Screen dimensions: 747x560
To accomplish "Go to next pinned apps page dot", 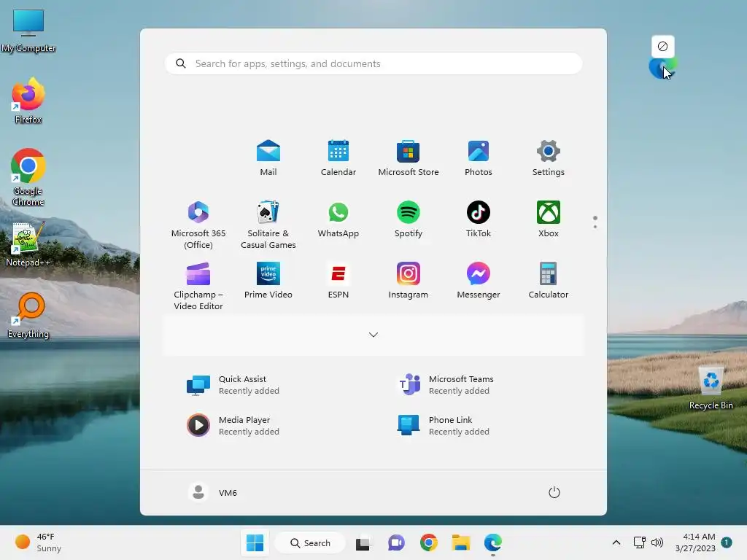I will [x=595, y=227].
